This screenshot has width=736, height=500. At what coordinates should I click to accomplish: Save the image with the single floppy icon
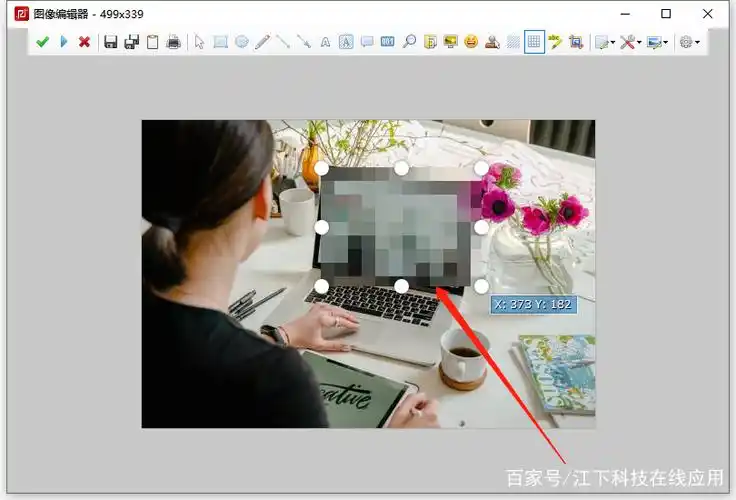coord(111,42)
